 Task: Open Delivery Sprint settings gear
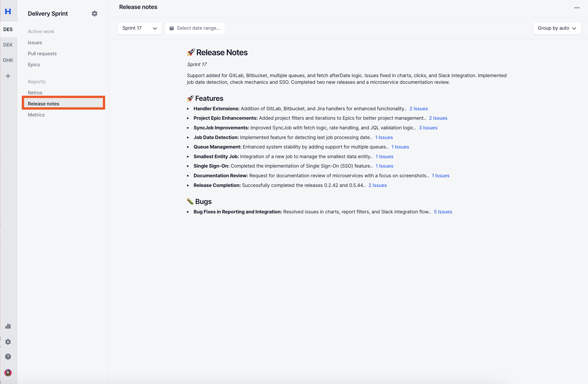click(x=94, y=14)
